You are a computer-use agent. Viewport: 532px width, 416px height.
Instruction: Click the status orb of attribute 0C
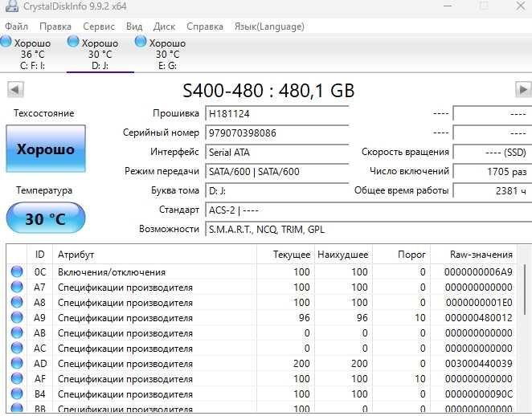tap(17, 271)
